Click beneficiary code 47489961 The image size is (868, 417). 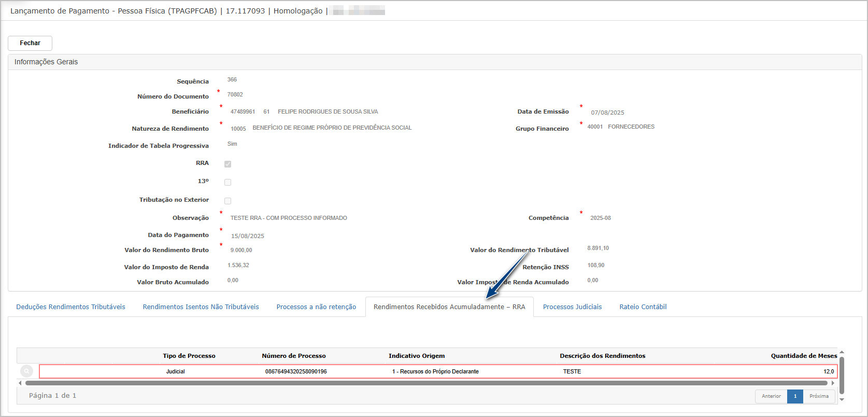coord(243,112)
